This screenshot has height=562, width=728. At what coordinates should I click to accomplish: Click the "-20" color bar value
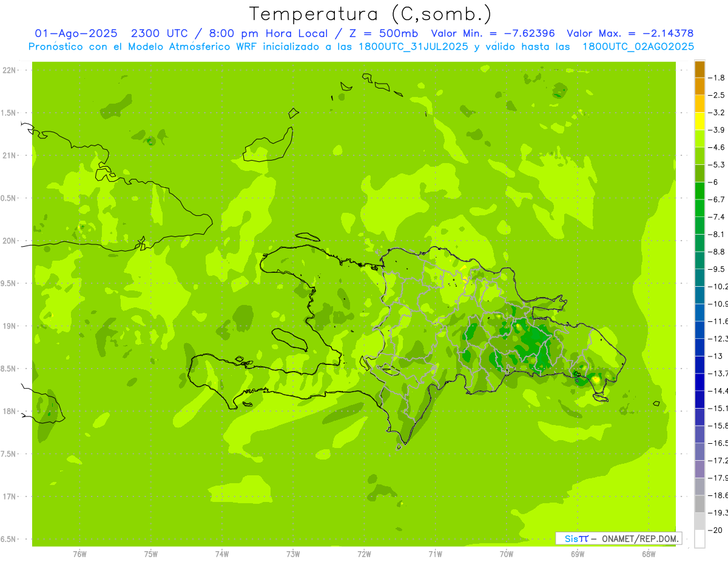pos(716,530)
